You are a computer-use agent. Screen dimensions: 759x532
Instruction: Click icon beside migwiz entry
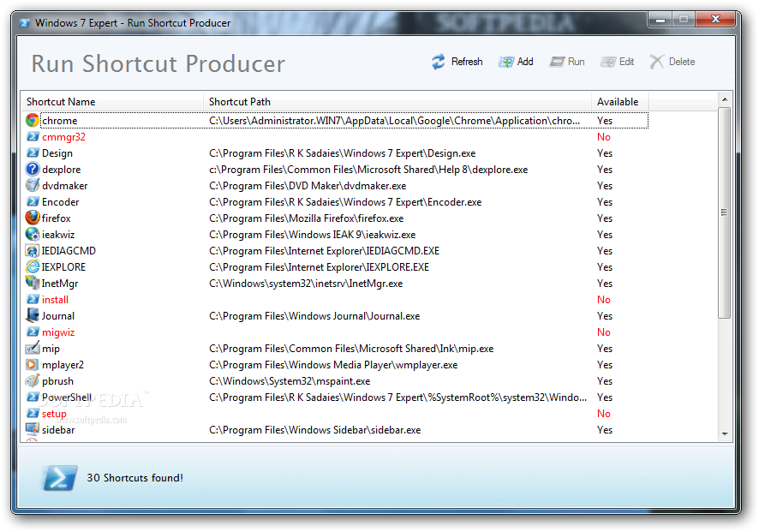point(33,332)
